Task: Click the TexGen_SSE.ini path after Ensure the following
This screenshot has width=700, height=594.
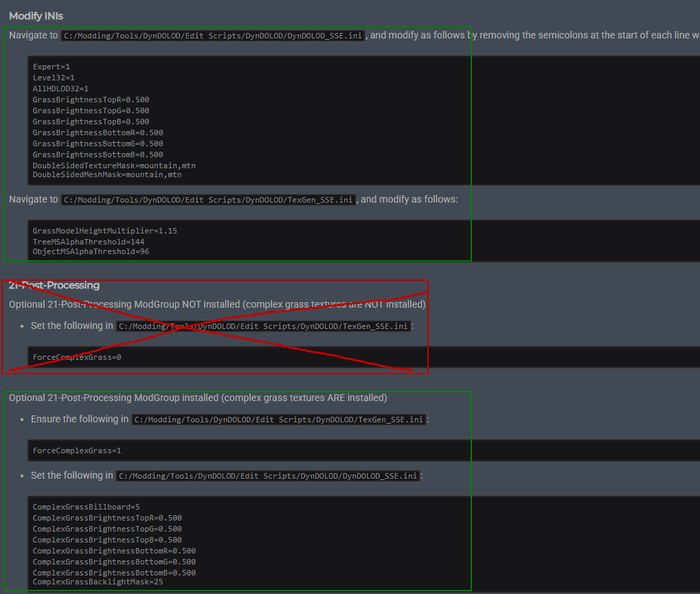Action: pos(278,420)
